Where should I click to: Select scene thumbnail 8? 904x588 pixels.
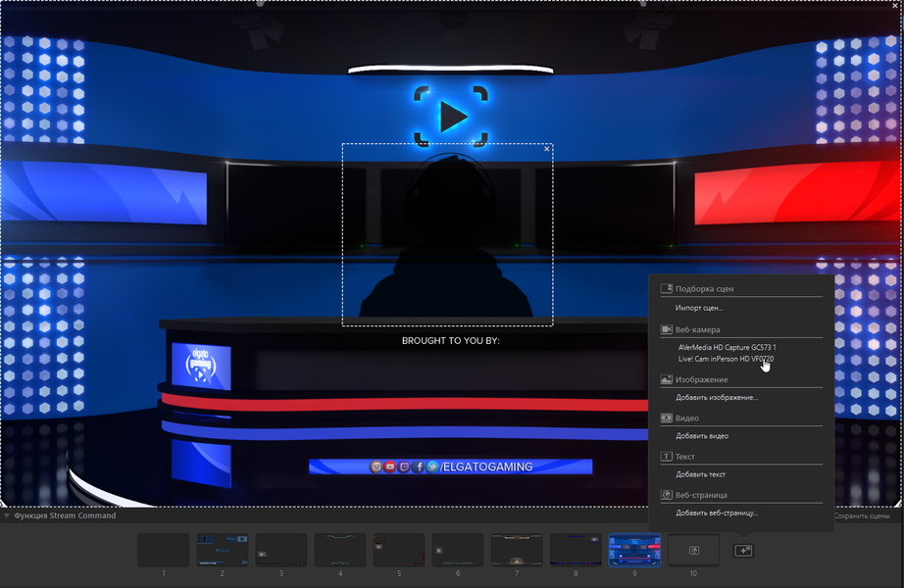[x=576, y=550]
